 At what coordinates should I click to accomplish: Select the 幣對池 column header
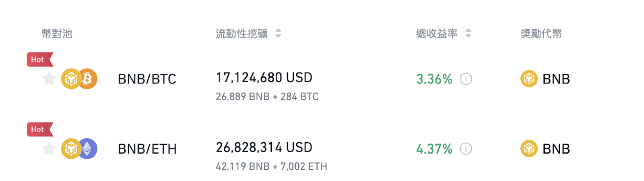(57, 33)
